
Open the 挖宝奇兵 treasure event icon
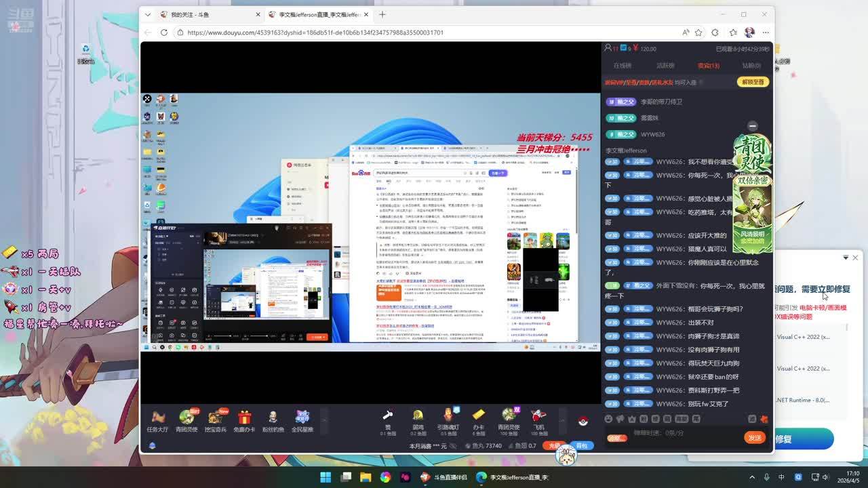pos(216,420)
